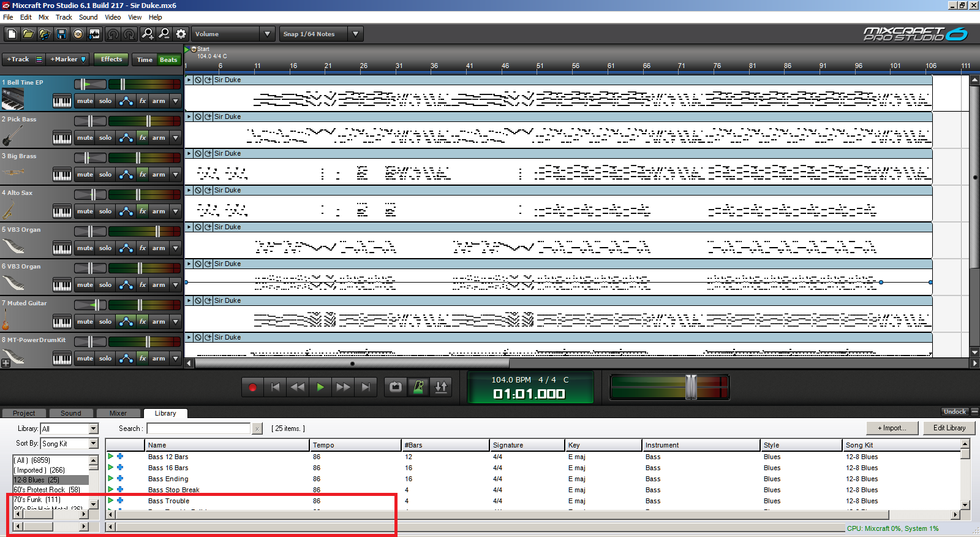Switch timeline display to Beats

click(168, 59)
